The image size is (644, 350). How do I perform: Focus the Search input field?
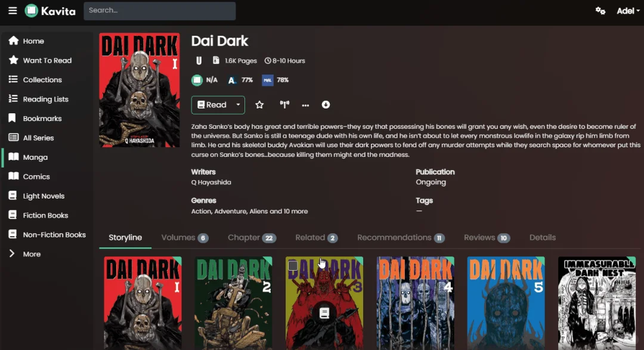click(160, 11)
